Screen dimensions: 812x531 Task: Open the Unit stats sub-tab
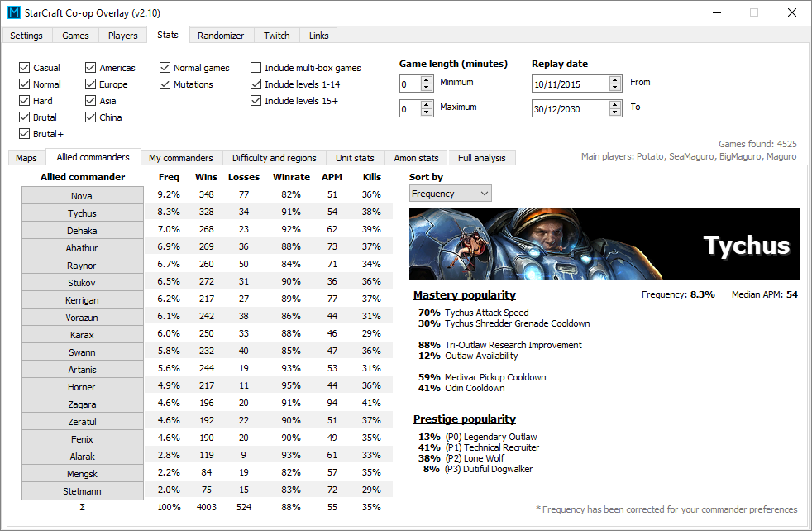[x=355, y=158]
